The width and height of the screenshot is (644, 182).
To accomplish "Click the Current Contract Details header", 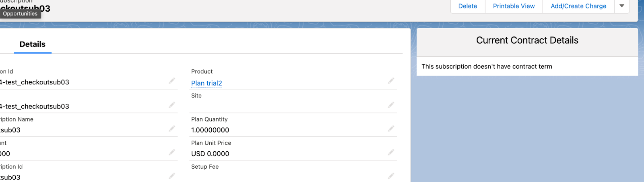I will click(527, 40).
